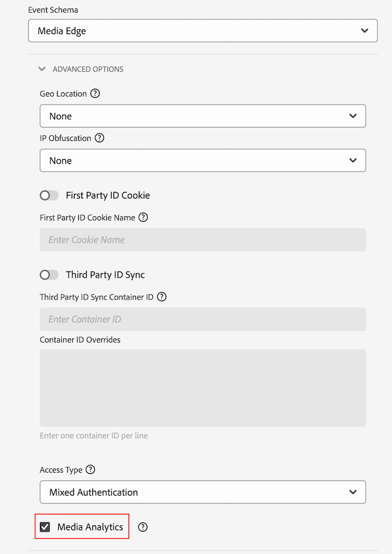
Task: Open the Geo Location help icon
Action: [95, 94]
